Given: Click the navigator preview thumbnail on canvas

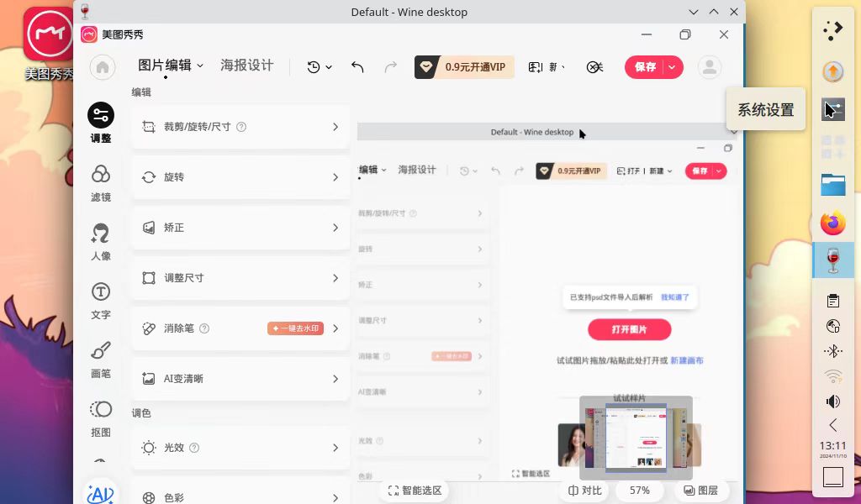Looking at the screenshot, I should click(636, 438).
